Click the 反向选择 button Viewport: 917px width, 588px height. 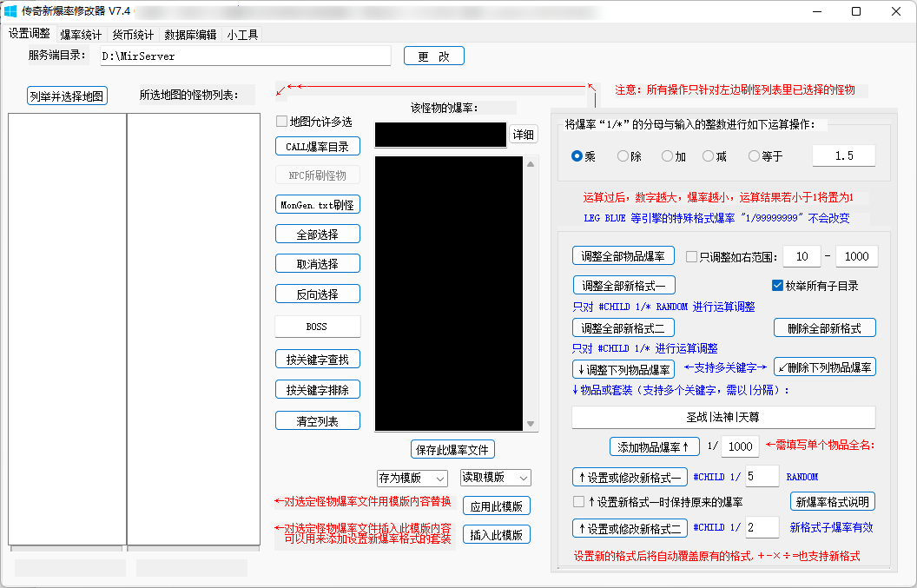pos(318,294)
